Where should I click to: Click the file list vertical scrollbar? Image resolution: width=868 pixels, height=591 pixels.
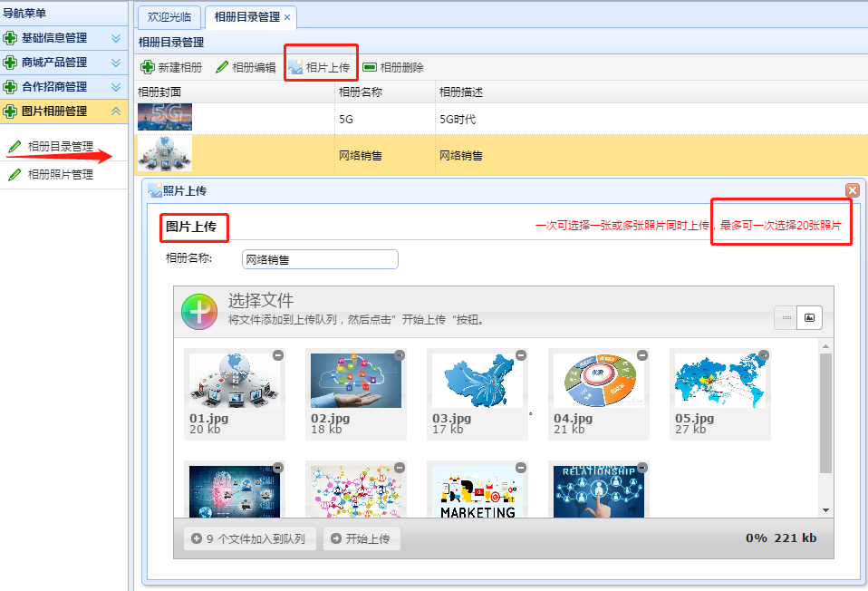click(825, 412)
